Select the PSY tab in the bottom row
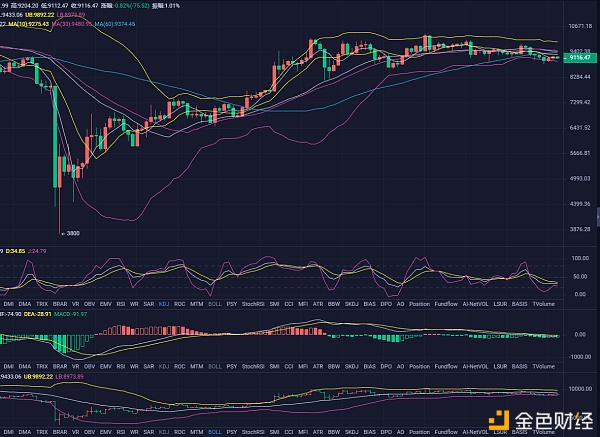The height and width of the screenshot is (437, 600). point(232,432)
